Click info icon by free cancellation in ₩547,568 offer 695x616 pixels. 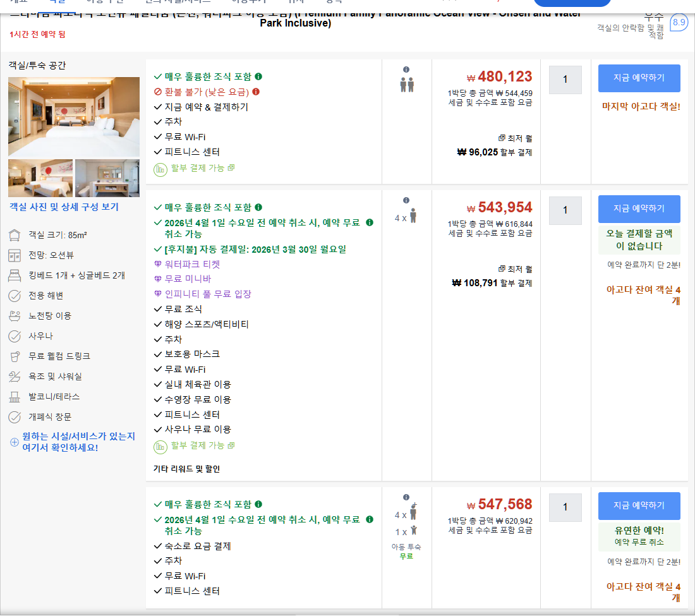370,519
